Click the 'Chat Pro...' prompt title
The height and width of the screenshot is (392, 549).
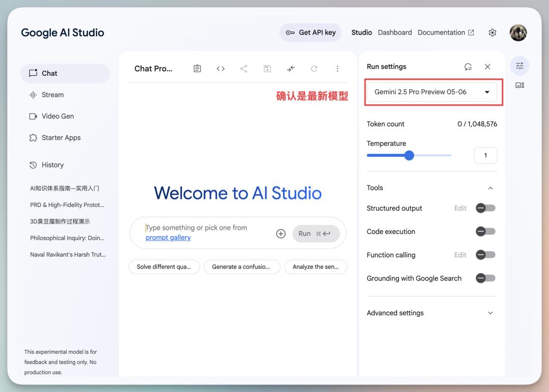coord(154,69)
